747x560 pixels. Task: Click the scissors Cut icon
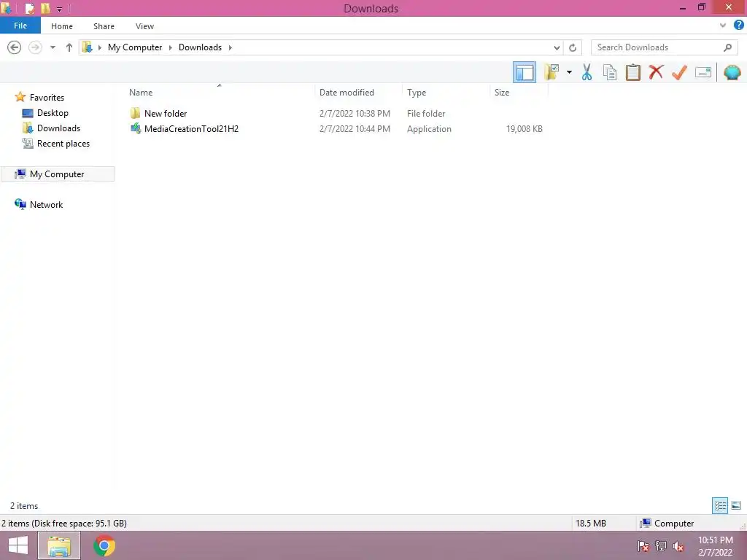(587, 72)
